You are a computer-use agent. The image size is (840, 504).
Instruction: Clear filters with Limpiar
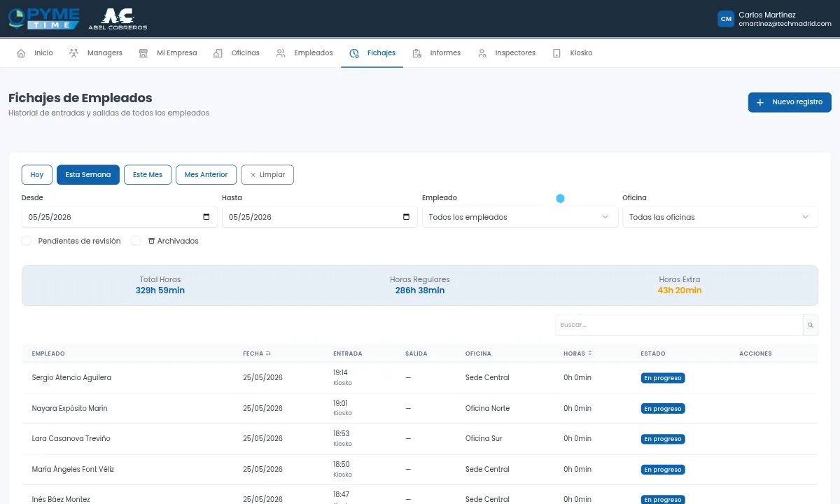[267, 175]
